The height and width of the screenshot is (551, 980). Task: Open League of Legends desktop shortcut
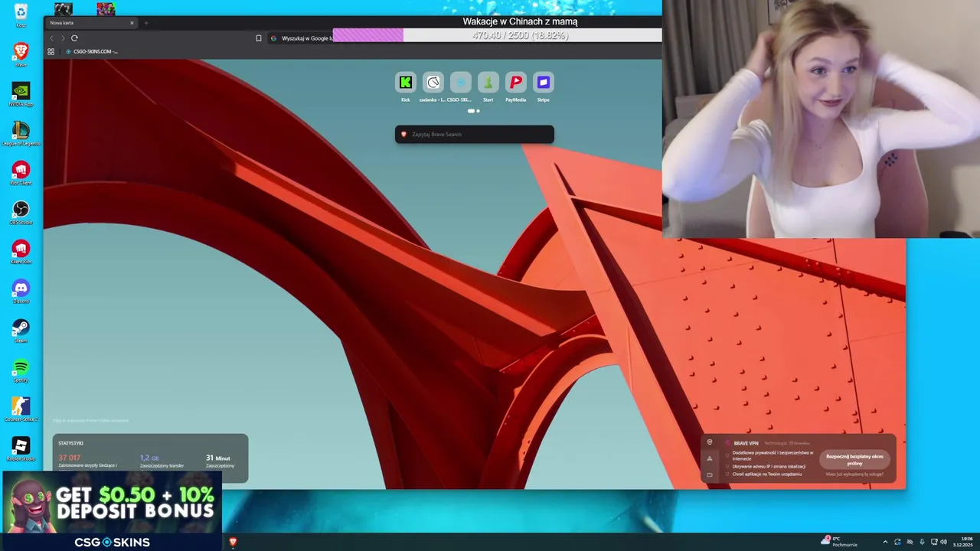pos(21,133)
